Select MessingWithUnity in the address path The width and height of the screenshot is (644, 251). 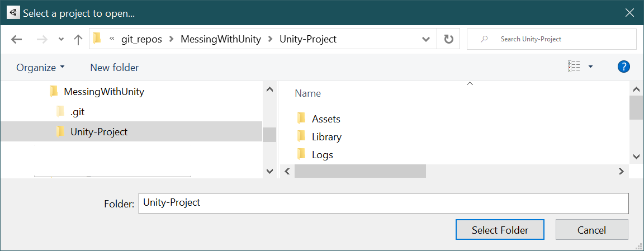(221, 39)
